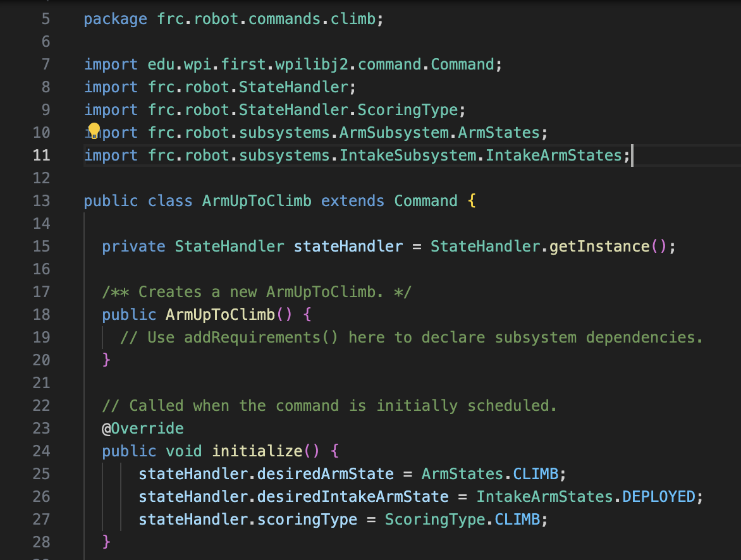This screenshot has width=741, height=560.
Task: Click line number 24 in the gutter
Action: [x=40, y=451]
